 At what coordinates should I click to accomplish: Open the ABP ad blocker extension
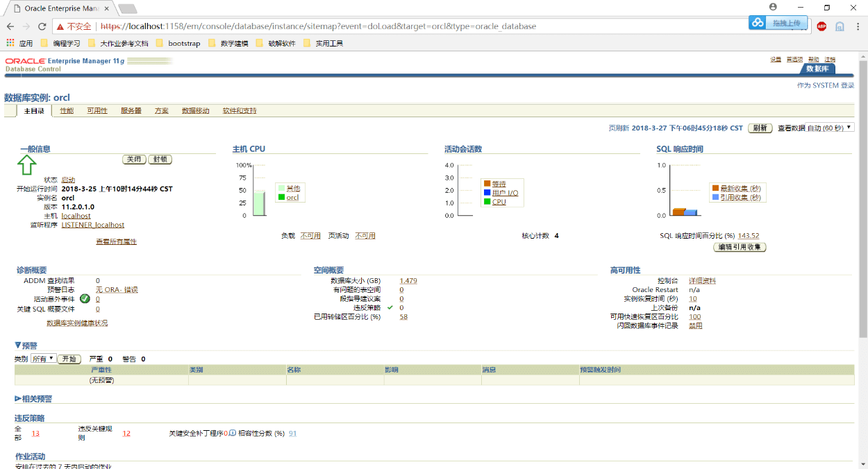821,26
